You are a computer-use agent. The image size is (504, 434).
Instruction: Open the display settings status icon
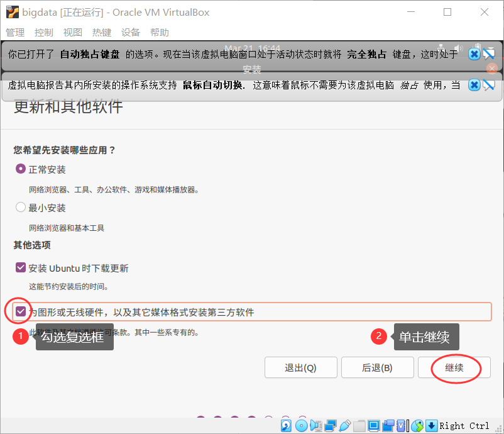[x=374, y=426]
